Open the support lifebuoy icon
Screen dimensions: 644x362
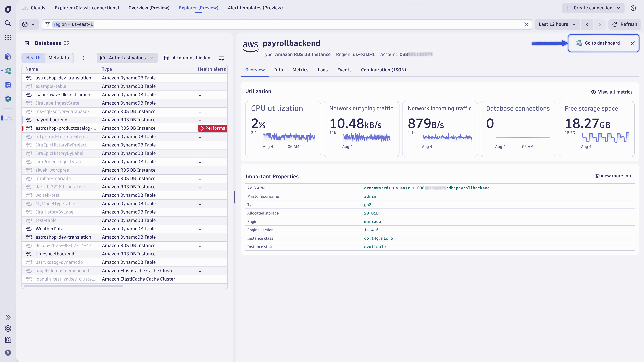pyautogui.click(x=8, y=328)
